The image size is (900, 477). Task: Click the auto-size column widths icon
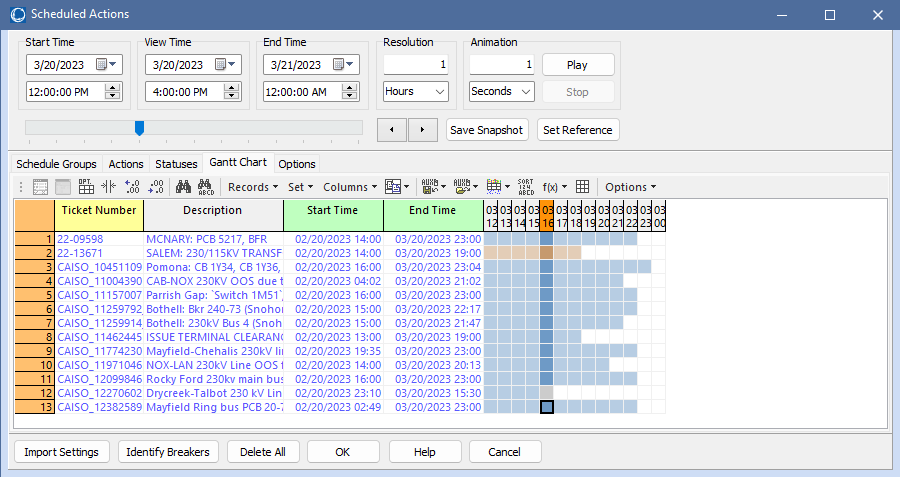[109, 187]
